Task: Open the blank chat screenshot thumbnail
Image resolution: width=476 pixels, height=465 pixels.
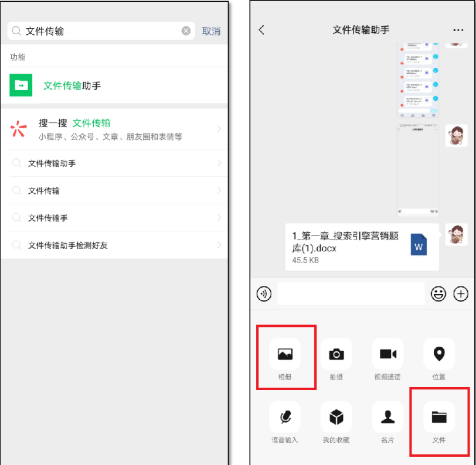Action: coord(418,170)
